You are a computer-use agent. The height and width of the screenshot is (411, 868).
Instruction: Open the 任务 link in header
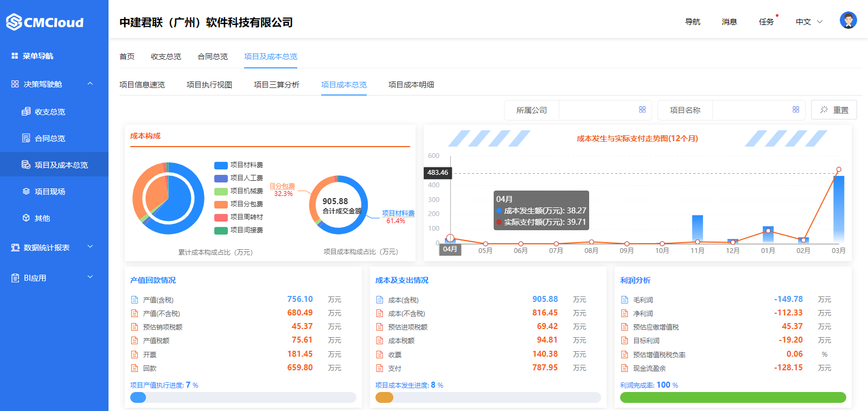click(x=766, y=22)
